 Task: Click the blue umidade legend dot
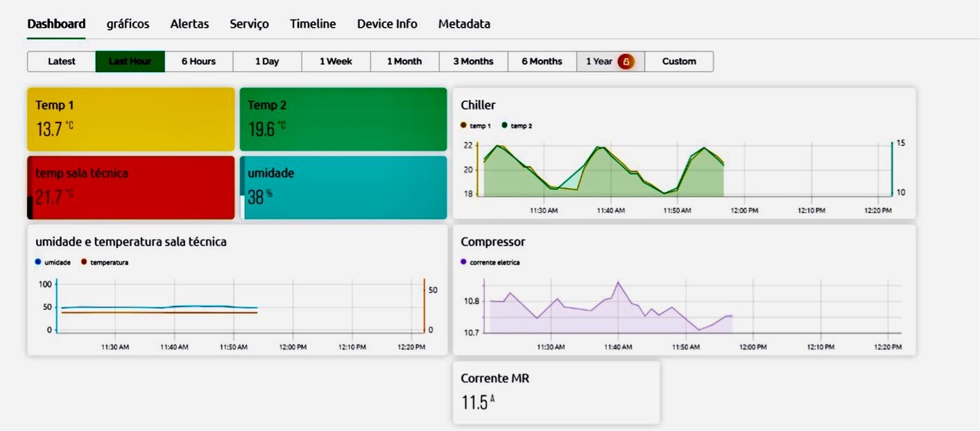[38, 262]
